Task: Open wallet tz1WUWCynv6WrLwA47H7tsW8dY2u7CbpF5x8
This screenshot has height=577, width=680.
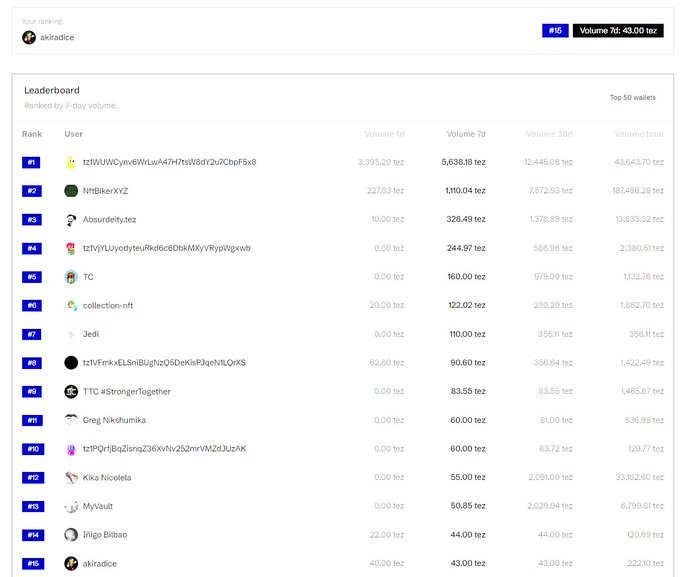Action: [170, 162]
